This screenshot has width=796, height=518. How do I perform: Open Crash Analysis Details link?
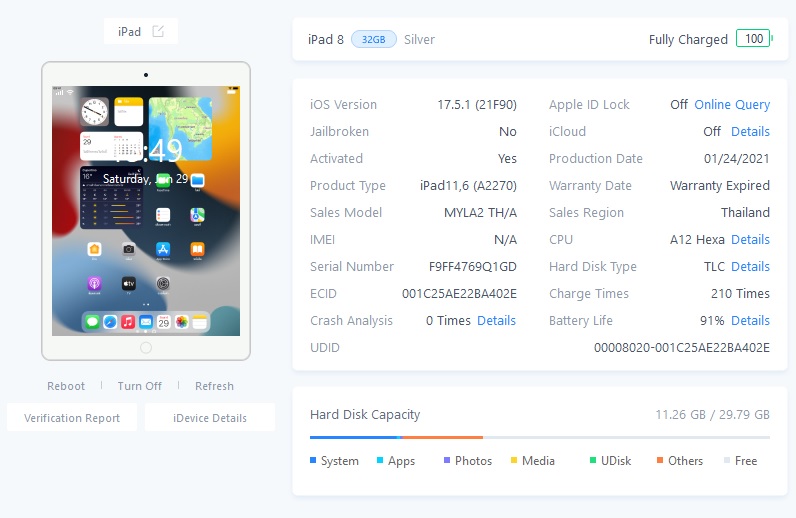tap(496, 320)
